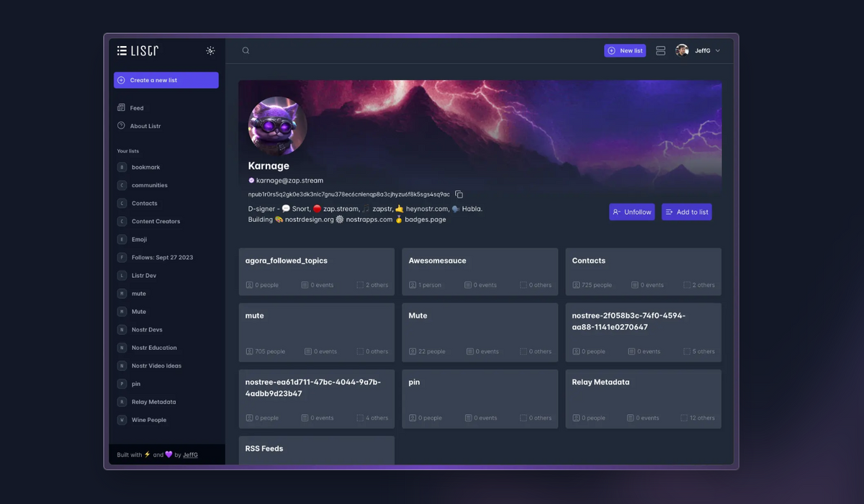This screenshot has height=504, width=864.
Task: Open the Awesomesauce list card
Action: [480, 271]
